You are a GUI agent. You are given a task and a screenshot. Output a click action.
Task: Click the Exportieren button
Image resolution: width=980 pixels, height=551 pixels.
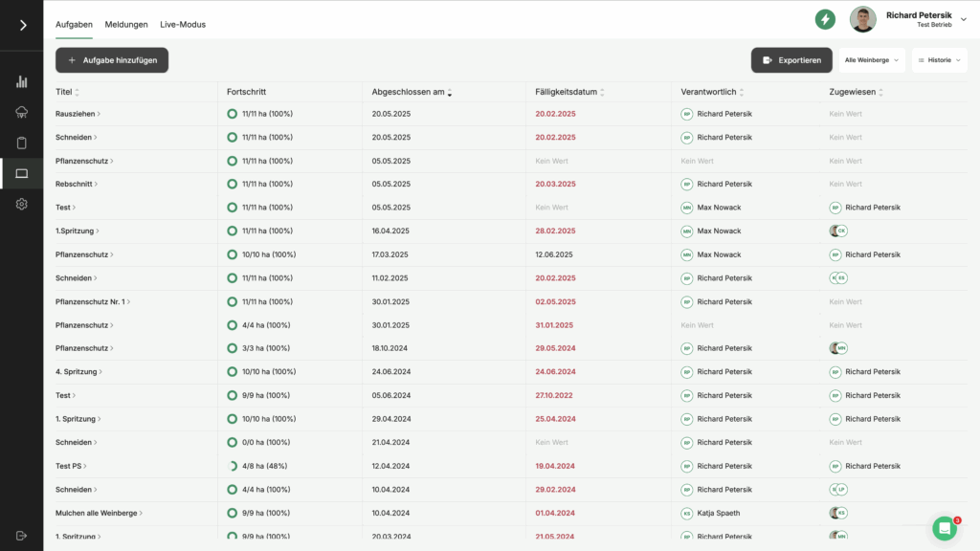coord(791,60)
